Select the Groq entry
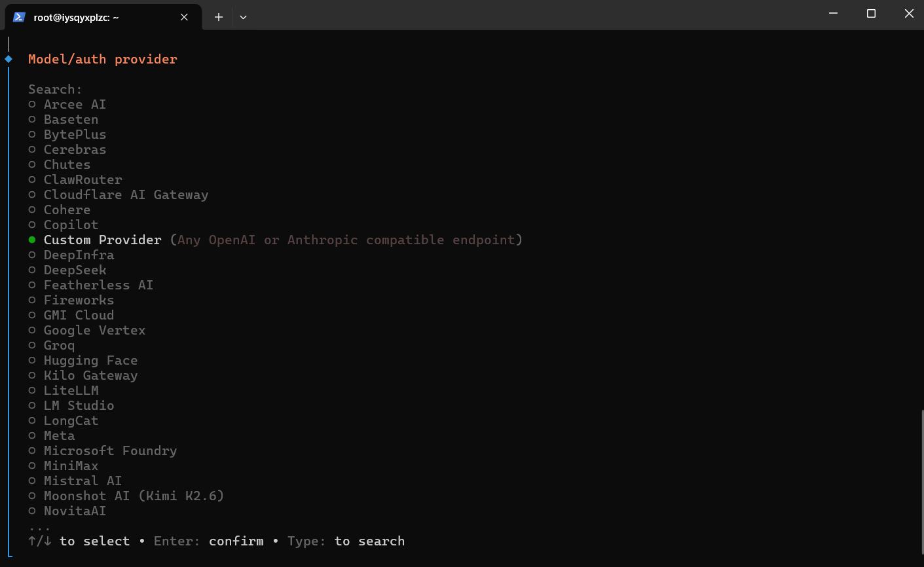 click(x=52, y=345)
